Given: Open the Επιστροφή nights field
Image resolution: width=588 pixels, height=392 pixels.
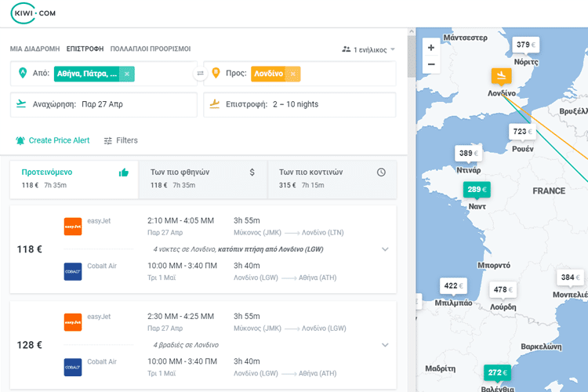Looking at the screenshot, I should tap(299, 104).
